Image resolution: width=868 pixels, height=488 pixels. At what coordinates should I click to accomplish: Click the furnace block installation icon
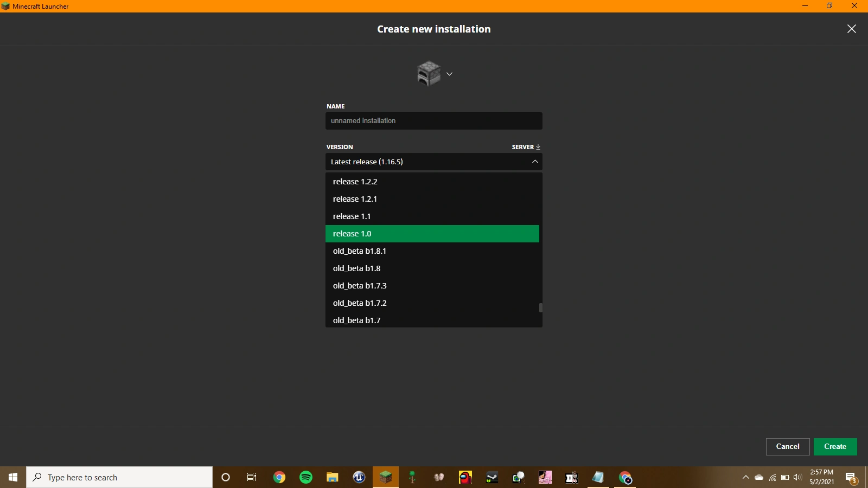(429, 73)
